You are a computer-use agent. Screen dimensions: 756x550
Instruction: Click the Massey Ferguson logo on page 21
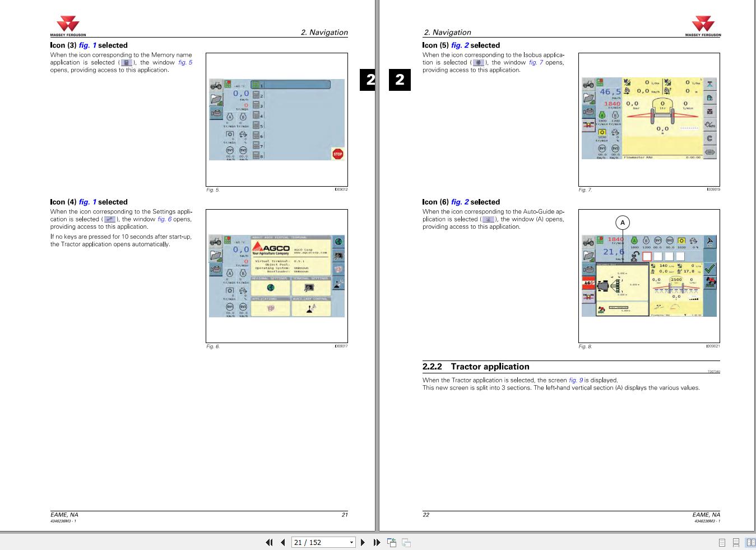[x=68, y=27]
